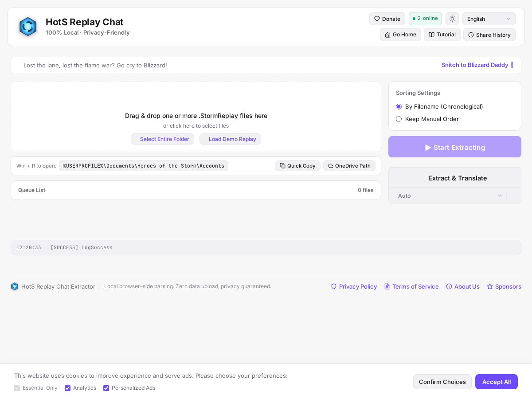The height and width of the screenshot is (399, 532).
Task: Toggle the Analytics cookie checkbox
Action: click(67, 388)
